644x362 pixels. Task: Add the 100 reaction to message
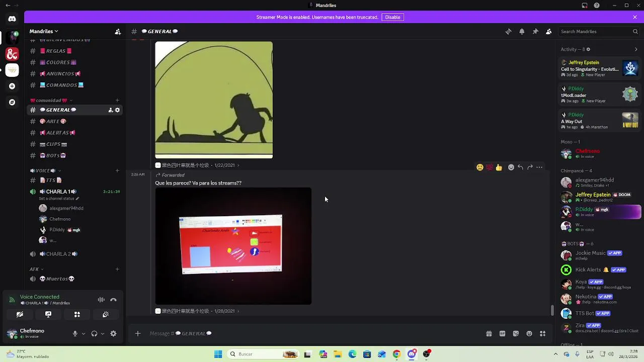(x=489, y=167)
